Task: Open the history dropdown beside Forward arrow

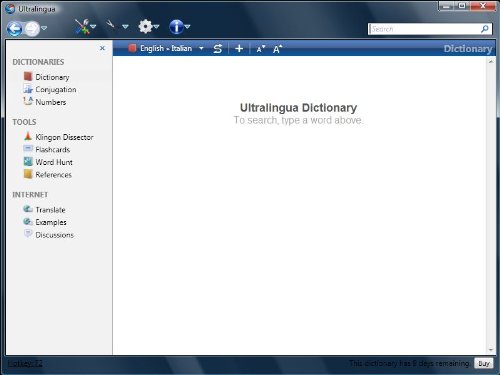Action: 44,28
